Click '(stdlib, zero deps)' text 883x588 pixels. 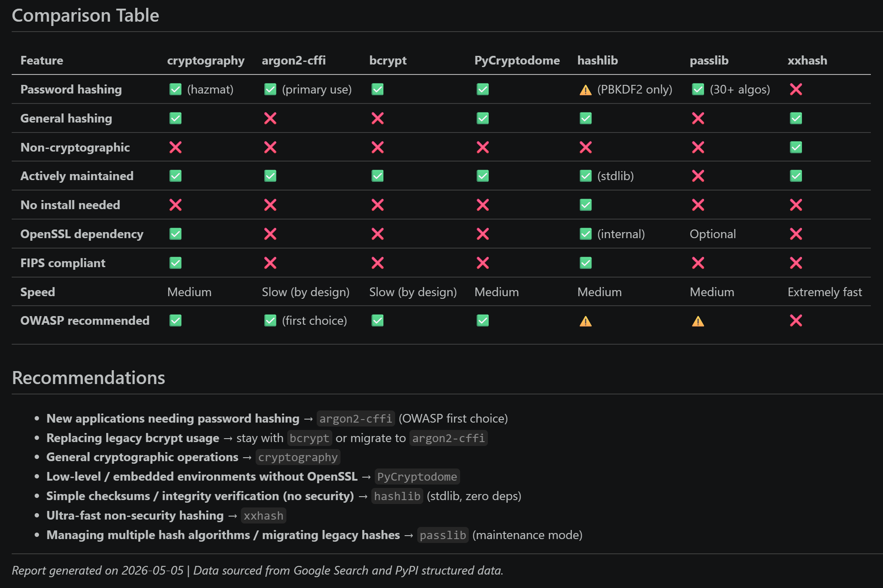[474, 496]
